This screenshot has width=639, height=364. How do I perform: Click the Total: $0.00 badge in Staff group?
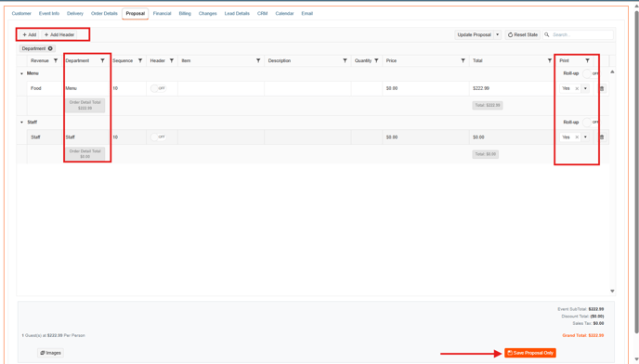486,154
